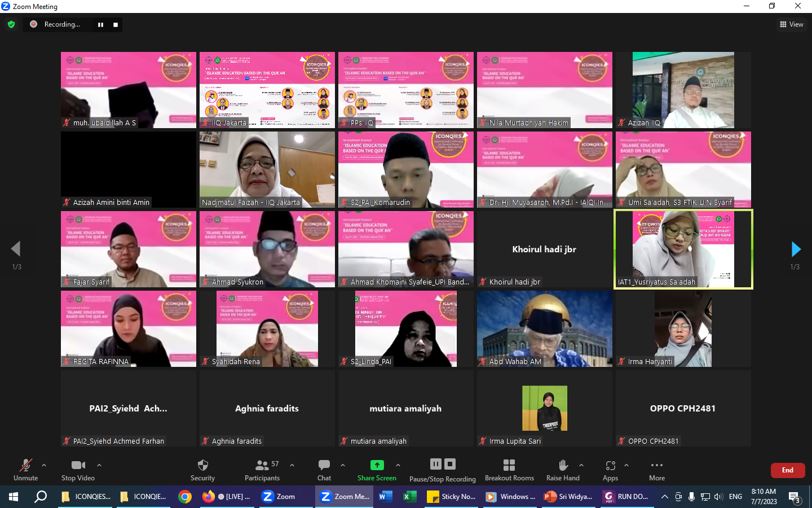Click the green Share Screen icon
The height and width of the screenshot is (508, 812).
pos(377,465)
